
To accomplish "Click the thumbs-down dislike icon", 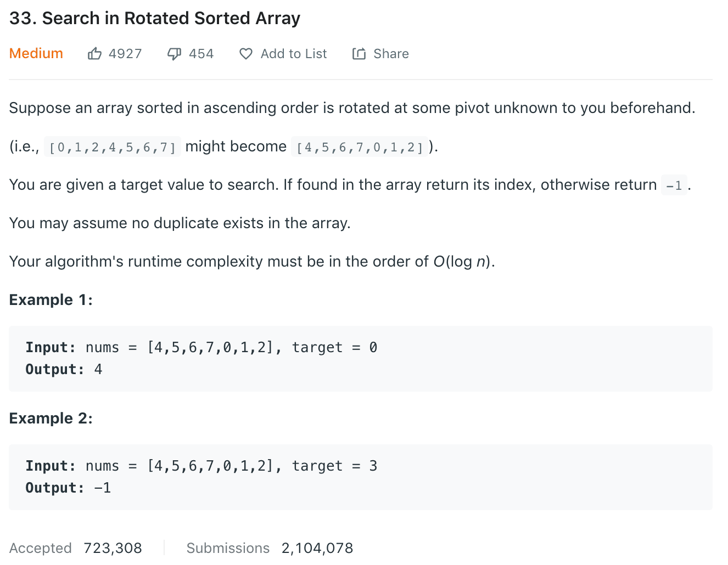I will tap(174, 54).
